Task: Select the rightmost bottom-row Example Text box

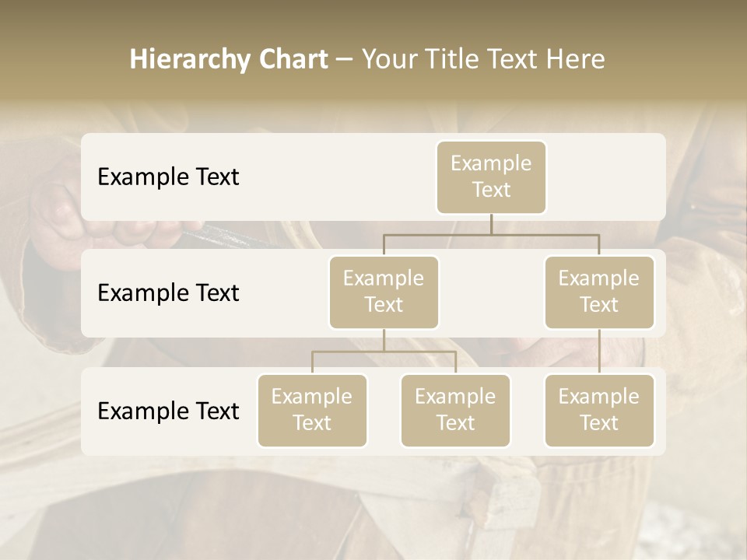Action: click(x=599, y=411)
